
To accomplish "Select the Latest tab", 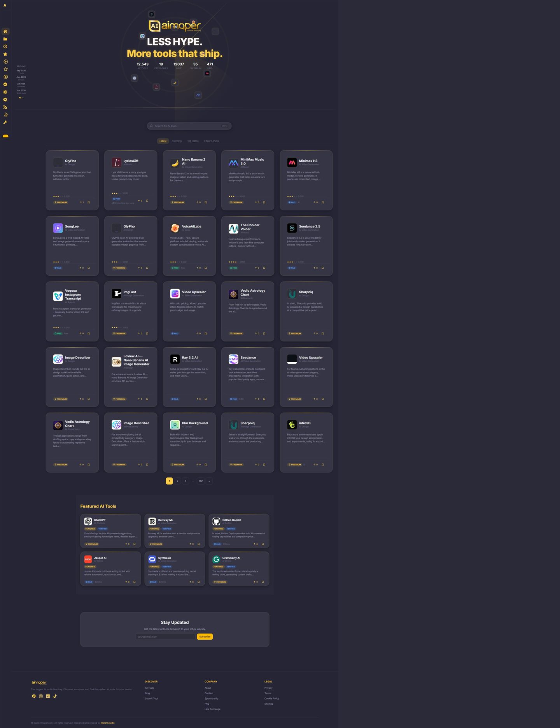I will 163,141.
